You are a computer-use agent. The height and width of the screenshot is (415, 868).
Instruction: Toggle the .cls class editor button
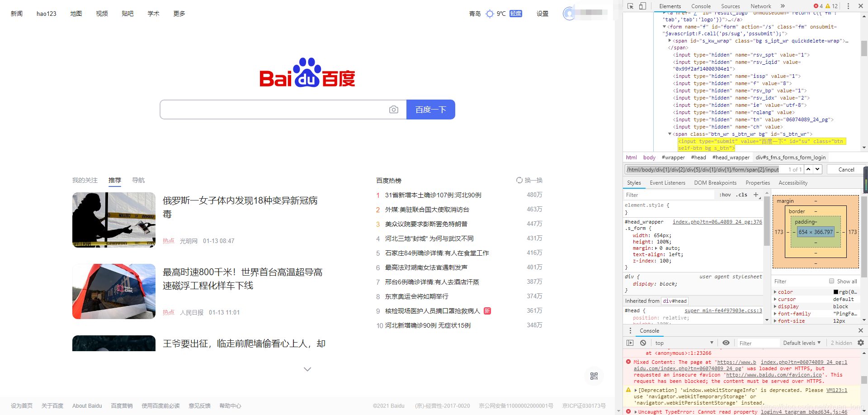point(741,195)
